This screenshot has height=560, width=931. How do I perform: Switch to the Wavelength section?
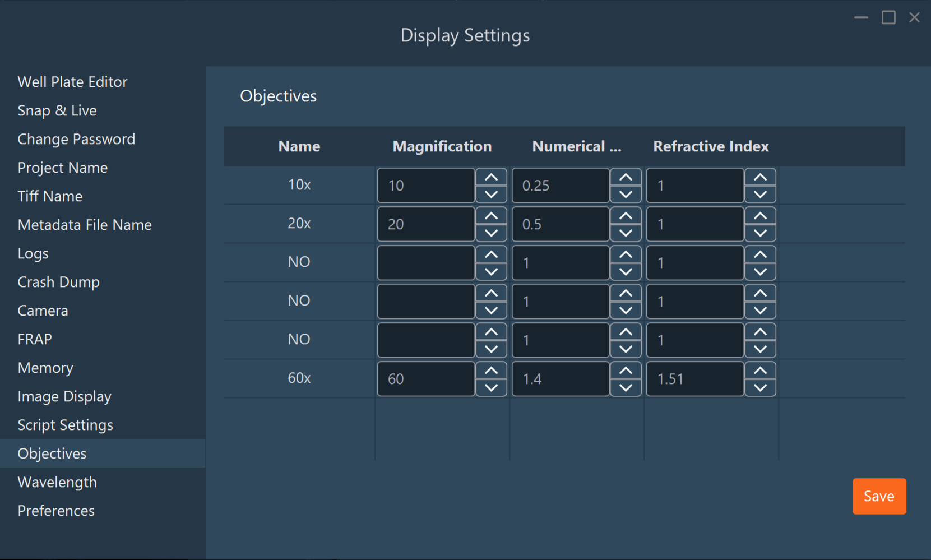click(57, 482)
